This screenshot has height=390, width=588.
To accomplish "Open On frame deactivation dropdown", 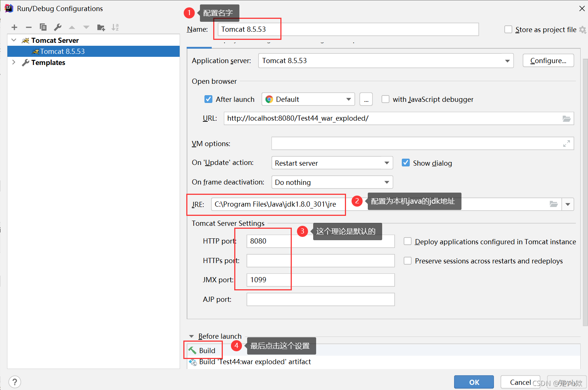I will 332,182.
